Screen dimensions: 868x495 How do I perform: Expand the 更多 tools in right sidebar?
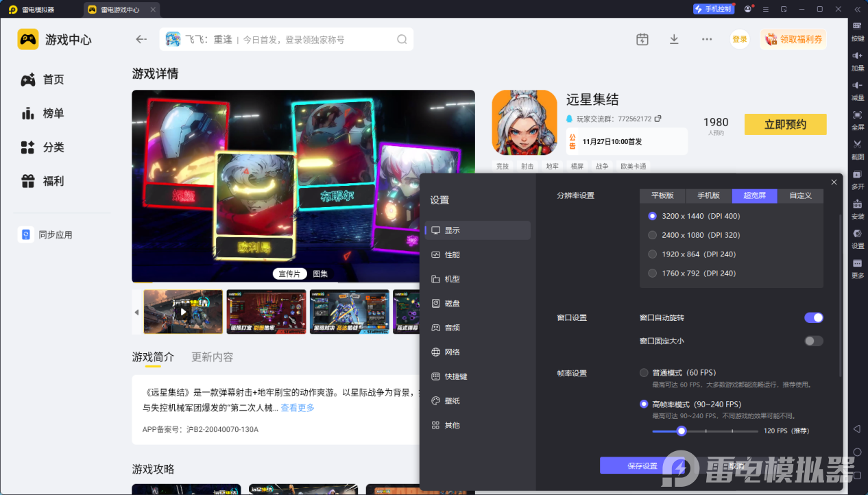pyautogui.click(x=857, y=264)
